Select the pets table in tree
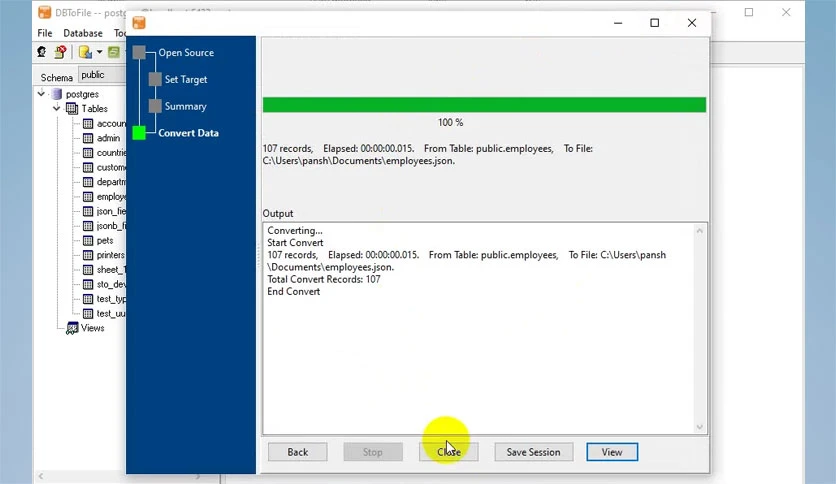 pos(104,240)
